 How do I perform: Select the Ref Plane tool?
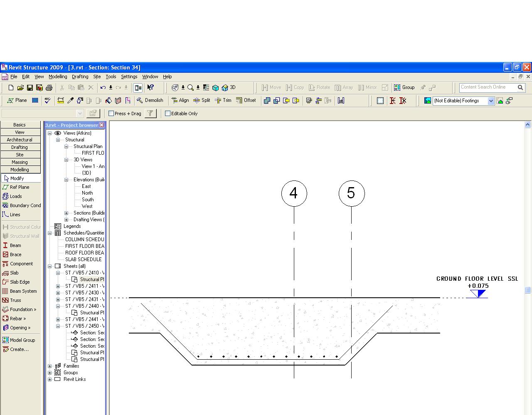click(x=19, y=187)
